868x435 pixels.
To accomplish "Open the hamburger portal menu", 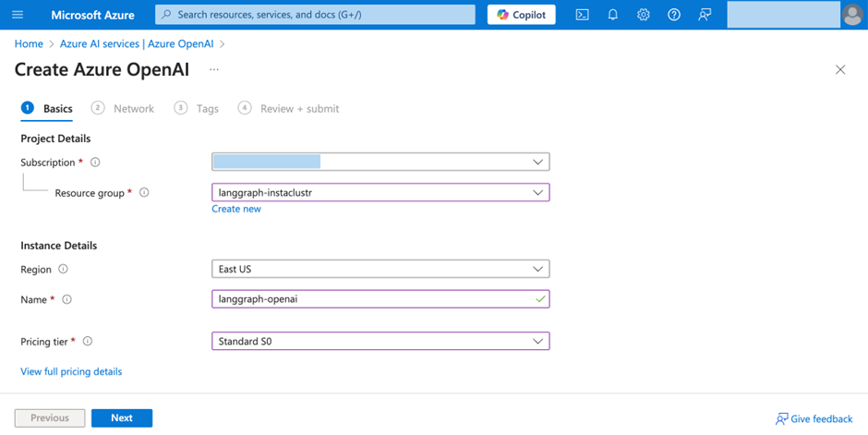I will tap(18, 15).
